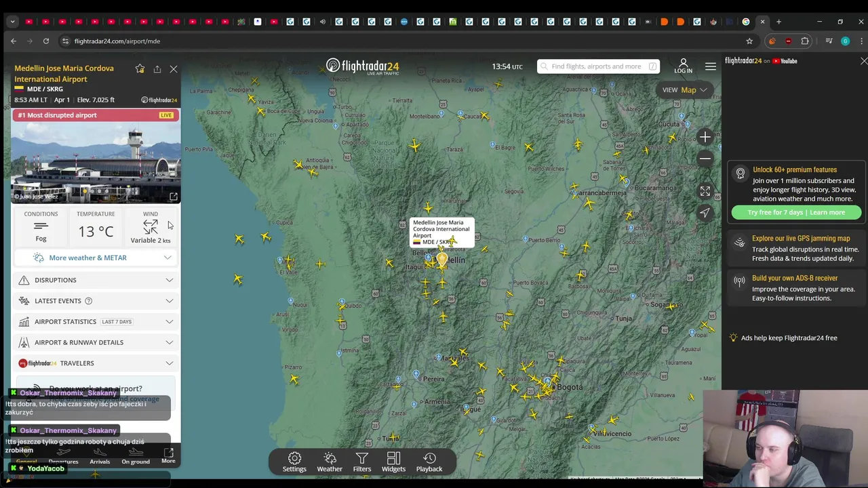Open the hamburger main menu
The height and width of the screenshot is (488, 868).
710,66
